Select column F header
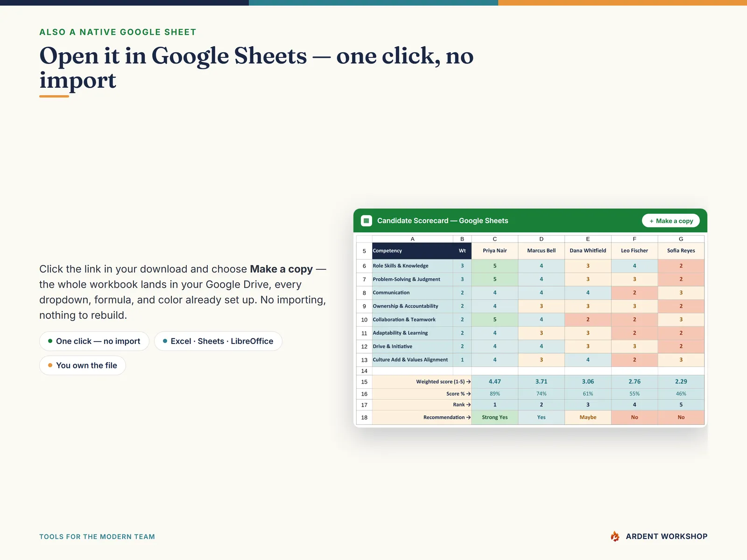The height and width of the screenshot is (560, 747). point(634,239)
